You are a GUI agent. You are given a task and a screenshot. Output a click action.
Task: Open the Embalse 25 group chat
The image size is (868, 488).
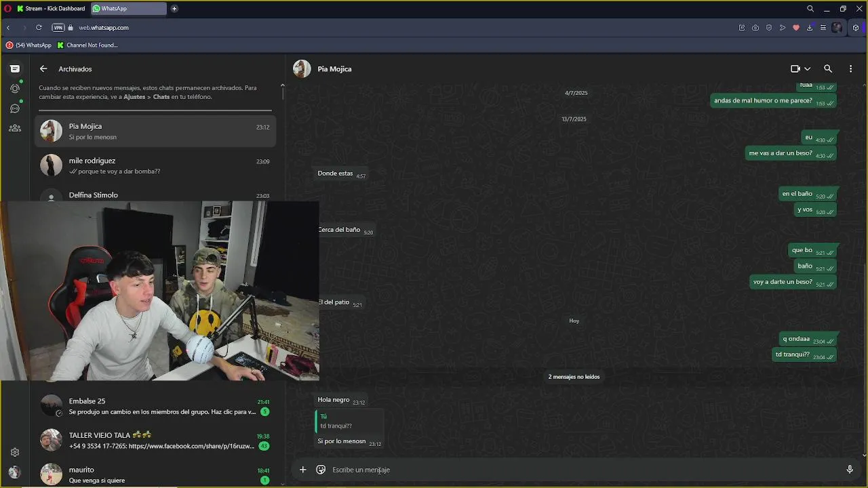click(x=155, y=406)
